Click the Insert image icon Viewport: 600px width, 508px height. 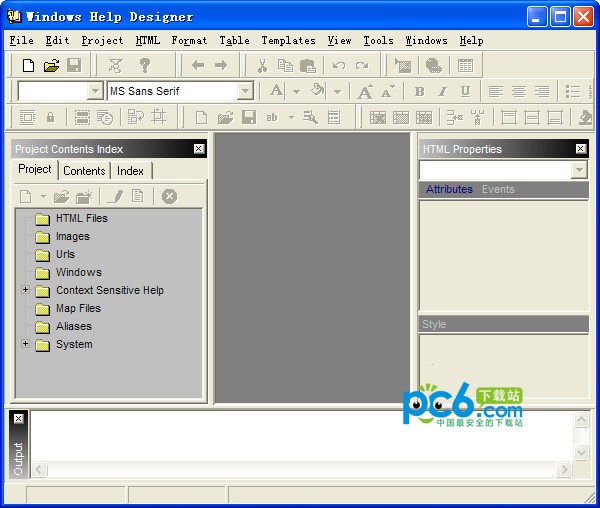tap(403, 66)
